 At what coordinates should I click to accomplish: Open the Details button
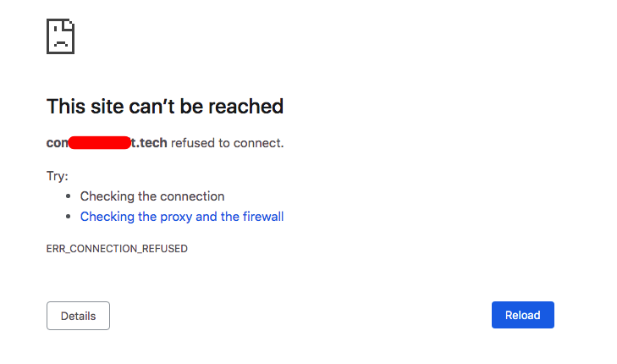78,316
